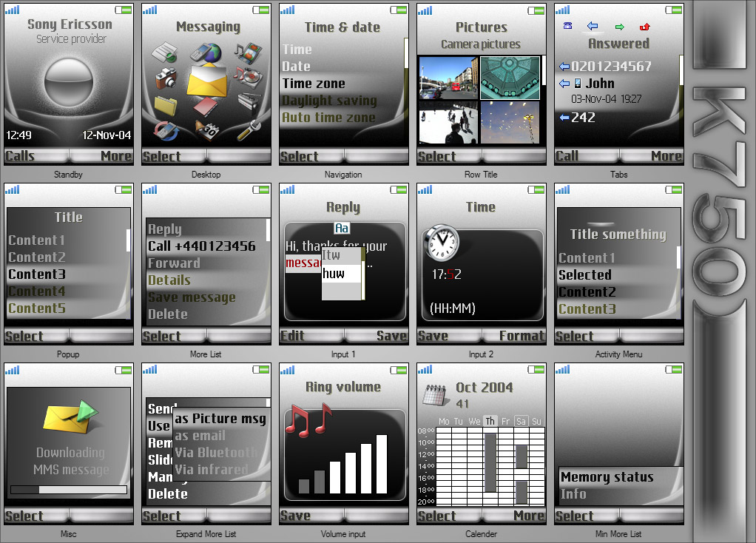Click the tallest Ring volume bar
Screen dimensions: 756x543
382,464
